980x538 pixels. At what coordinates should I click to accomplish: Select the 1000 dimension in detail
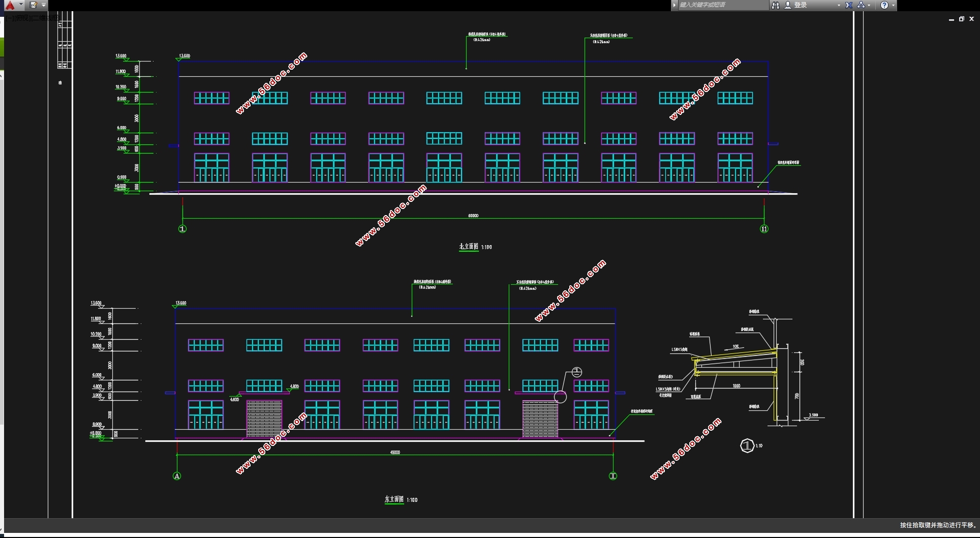736,386
